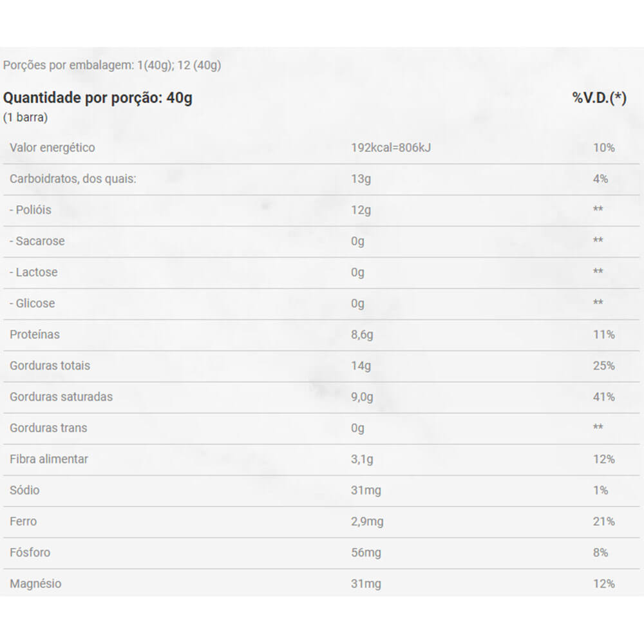644x644 pixels.
Task: Click the "Quantidade por porção: 40g" heading
Action: [x=98, y=98]
